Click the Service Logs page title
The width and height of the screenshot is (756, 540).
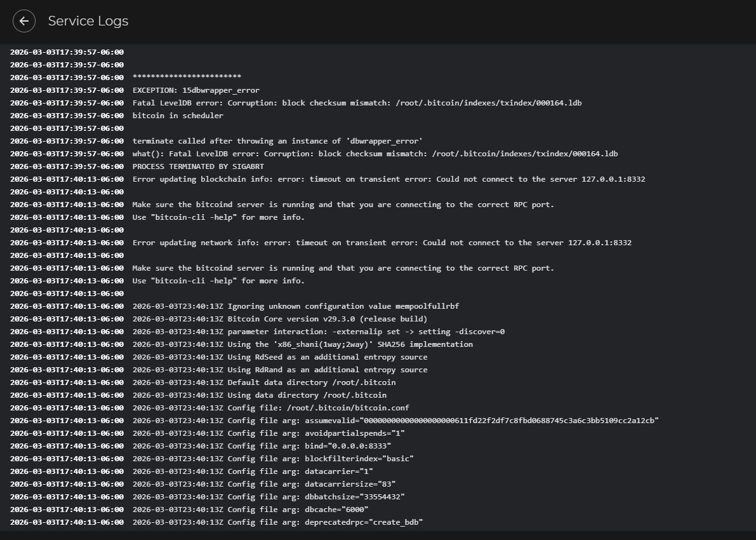click(88, 21)
